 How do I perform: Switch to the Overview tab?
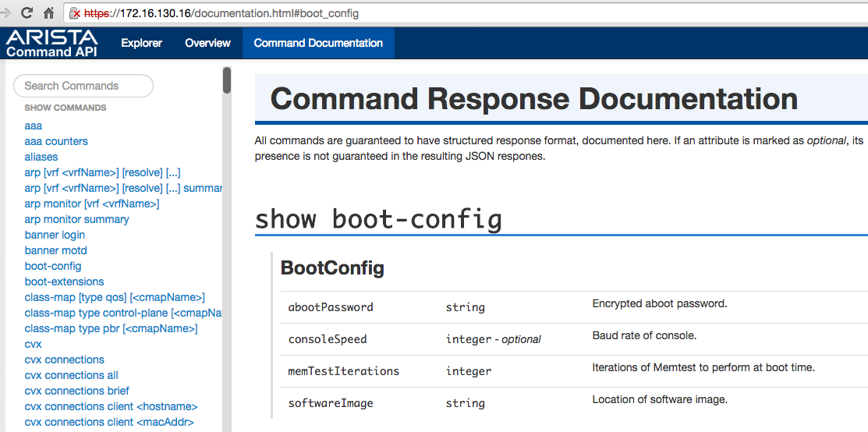pyautogui.click(x=207, y=44)
